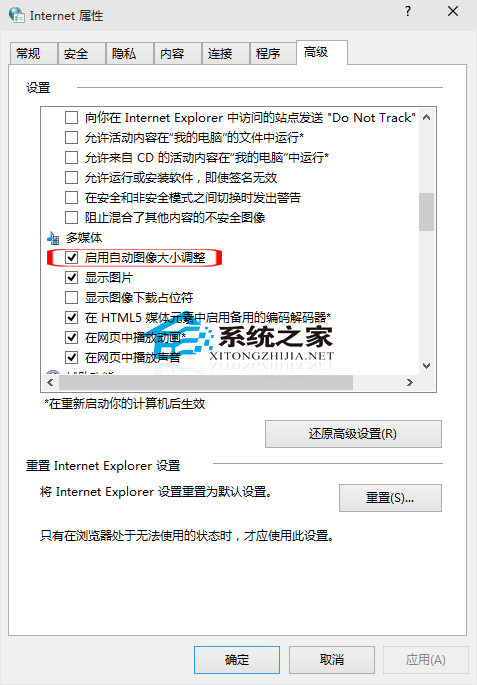Uncheck 启用自动图像大小调整 checkbox
The height and width of the screenshot is (685, 477).
[x=72, y=257]
